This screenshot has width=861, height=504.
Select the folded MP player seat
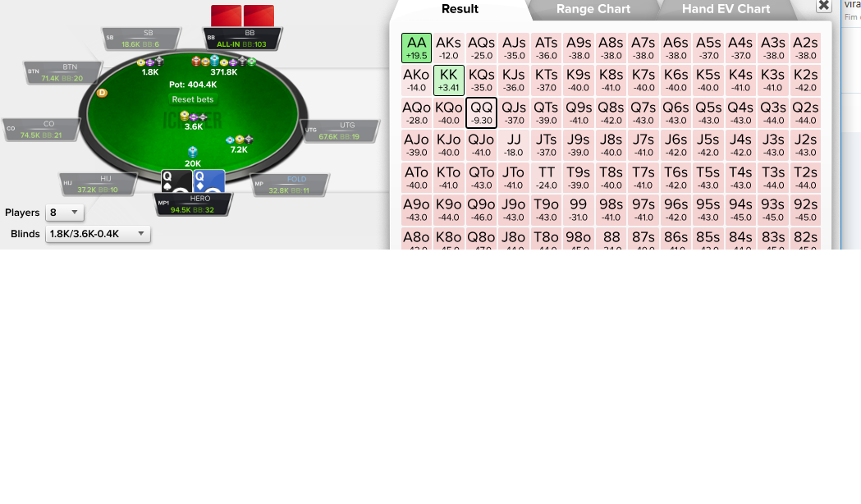pyautogui.click(x=290, y=185)
